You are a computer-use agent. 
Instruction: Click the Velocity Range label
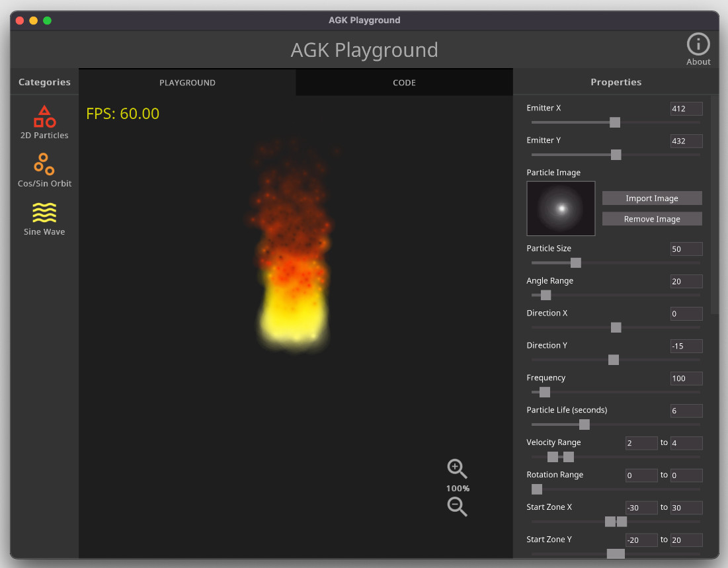coord(553,442)
